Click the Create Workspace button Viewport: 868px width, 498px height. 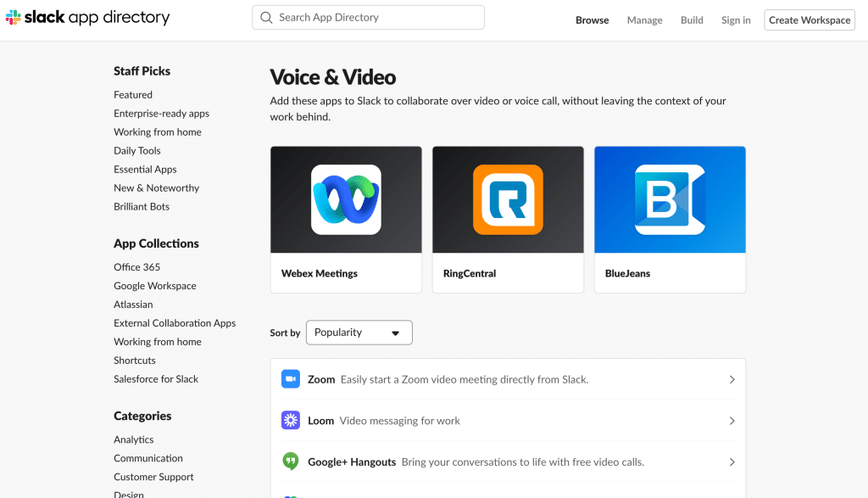tap(810, 20)
